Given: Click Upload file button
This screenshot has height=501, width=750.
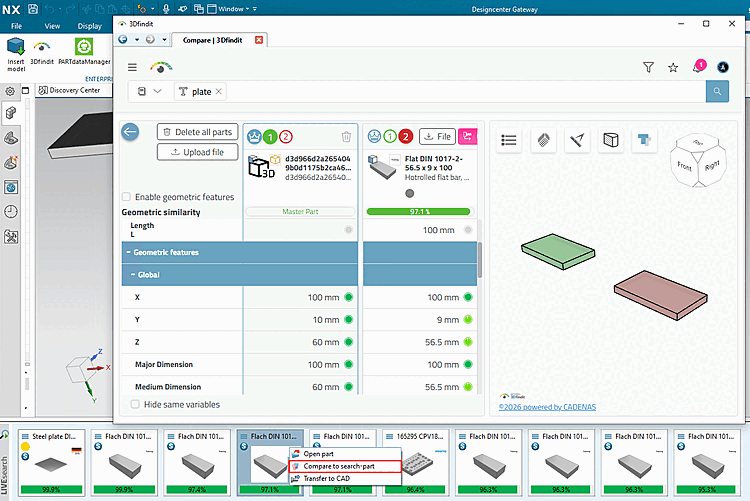Looking at the screenshot, I should (198, 152).
